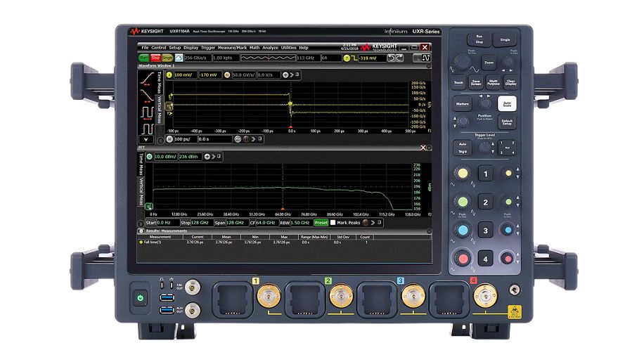
Task: Open the Analyze menu
Action: tap(270, 48)
